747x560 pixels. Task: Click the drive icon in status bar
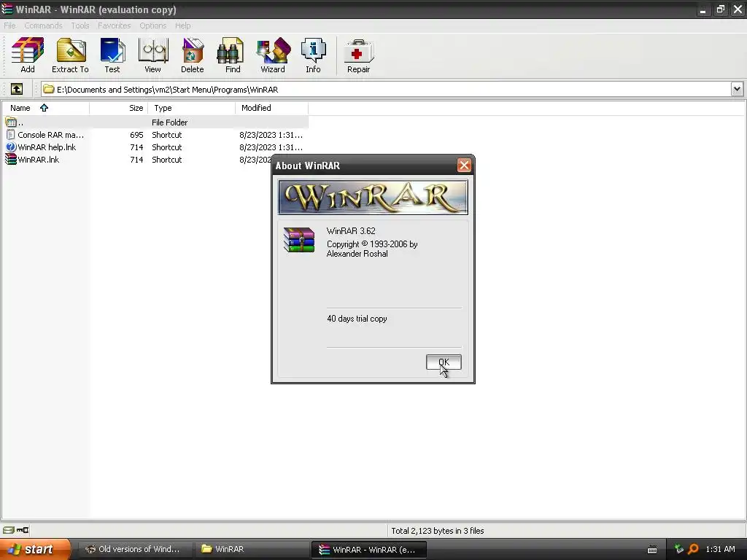pyautogui.click(x=9, y=530)
